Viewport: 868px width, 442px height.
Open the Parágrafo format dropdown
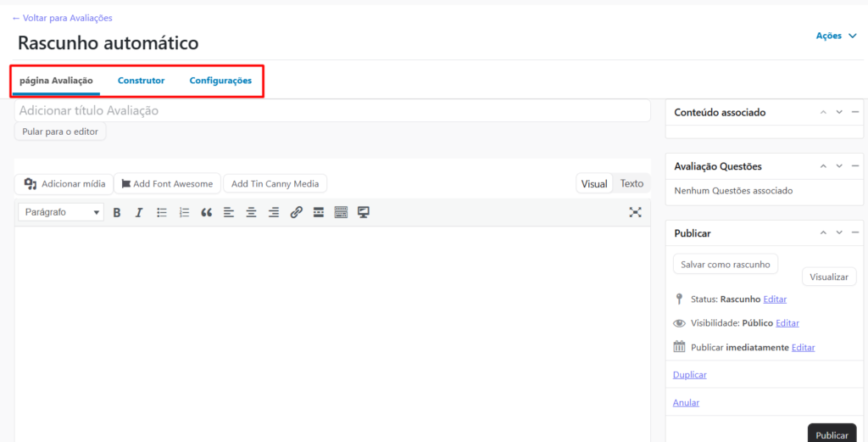click(x=60, y=212)
